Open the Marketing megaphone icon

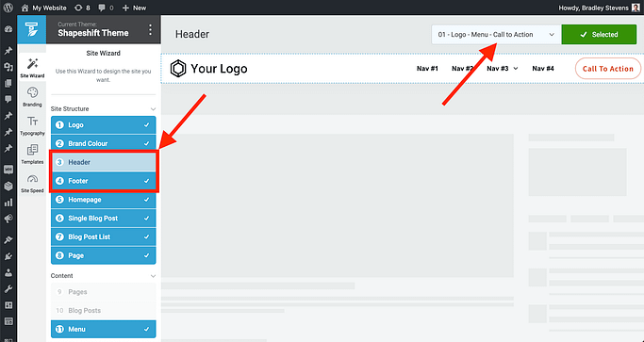click(x=8, y=219)
